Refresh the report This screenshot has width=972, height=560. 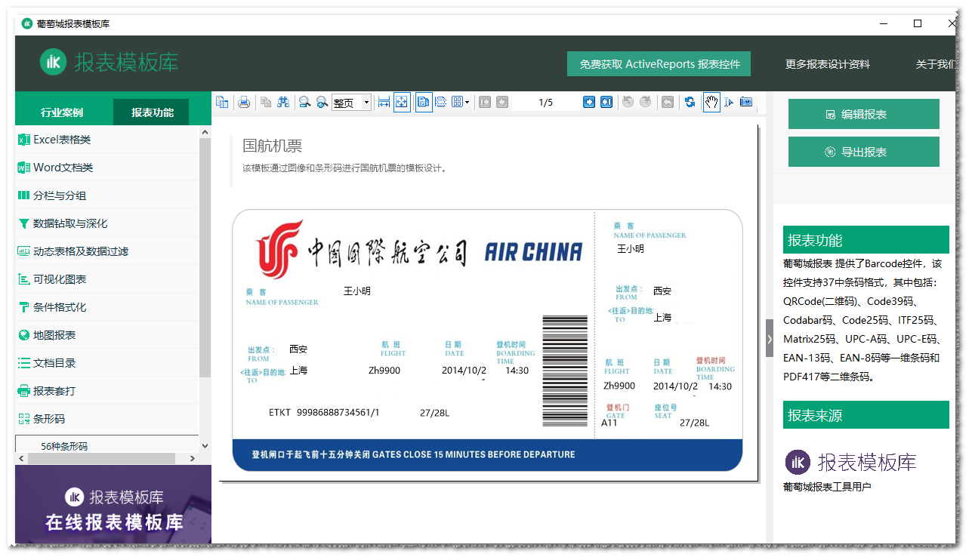pyautogui.click(x=690, y=102)
